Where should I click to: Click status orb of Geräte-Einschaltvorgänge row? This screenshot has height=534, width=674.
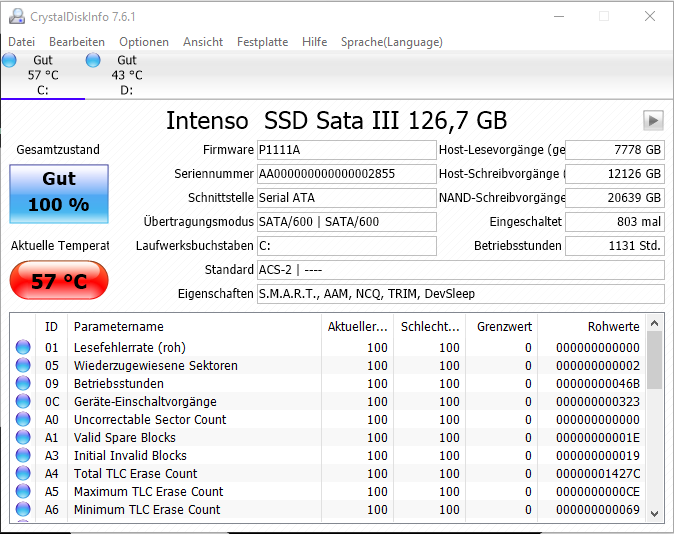[23, 402]
